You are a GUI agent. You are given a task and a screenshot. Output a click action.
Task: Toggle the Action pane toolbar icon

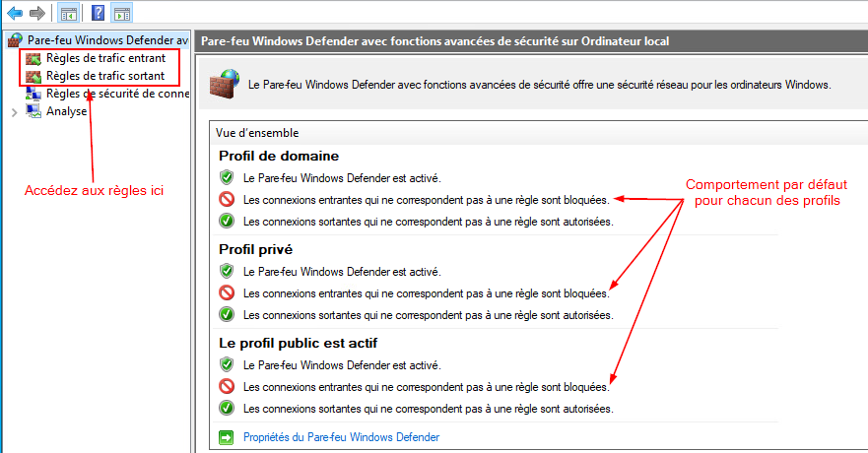122,13
